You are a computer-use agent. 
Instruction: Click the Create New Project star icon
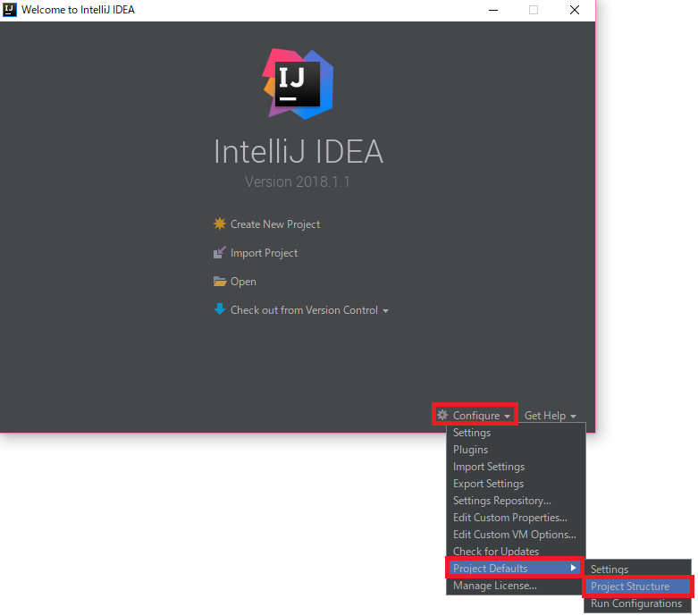point(220,224)
